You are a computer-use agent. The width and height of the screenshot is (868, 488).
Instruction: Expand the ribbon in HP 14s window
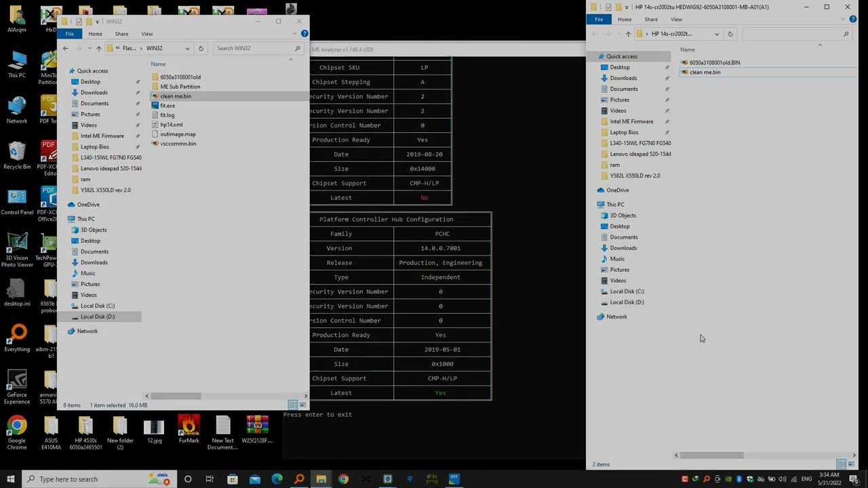point(843,19)
